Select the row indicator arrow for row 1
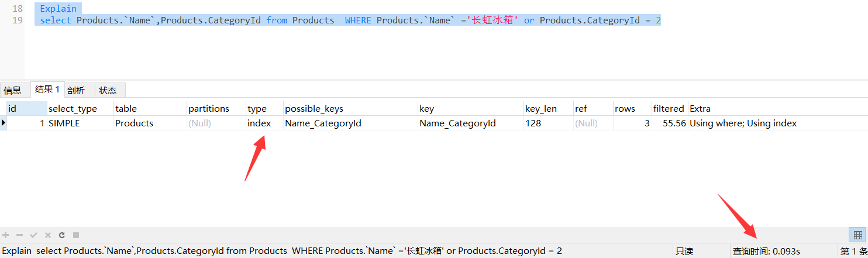Image resolution: width=868 pixels, height=258 pixels. [x=4, y=123]
